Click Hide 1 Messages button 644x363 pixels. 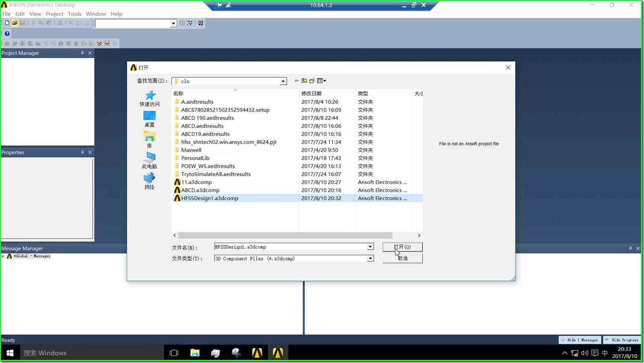[580, 340]
